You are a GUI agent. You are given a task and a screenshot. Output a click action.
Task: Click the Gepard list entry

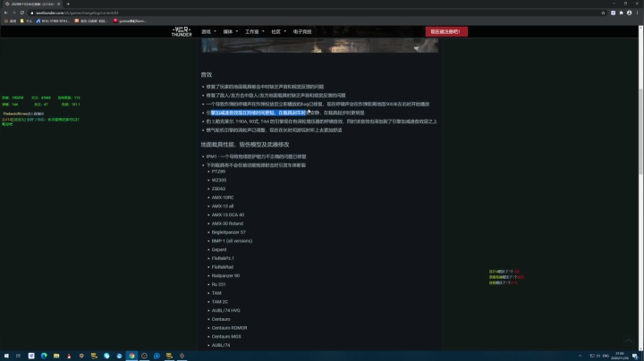pos(219,249)
